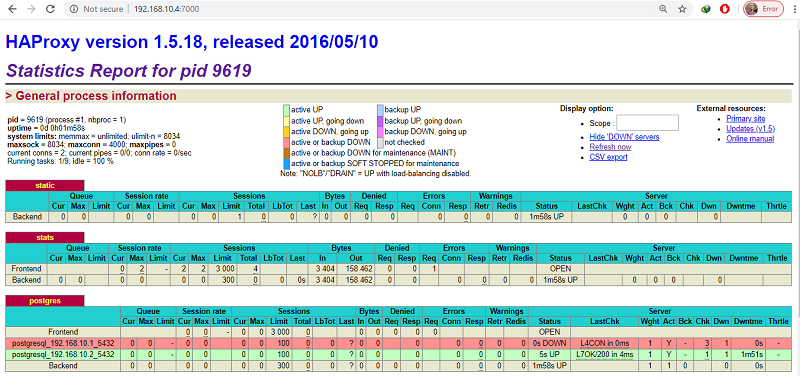800x376 pixels.
Task: Open the profile Error button
Action: tap(763, 9)
